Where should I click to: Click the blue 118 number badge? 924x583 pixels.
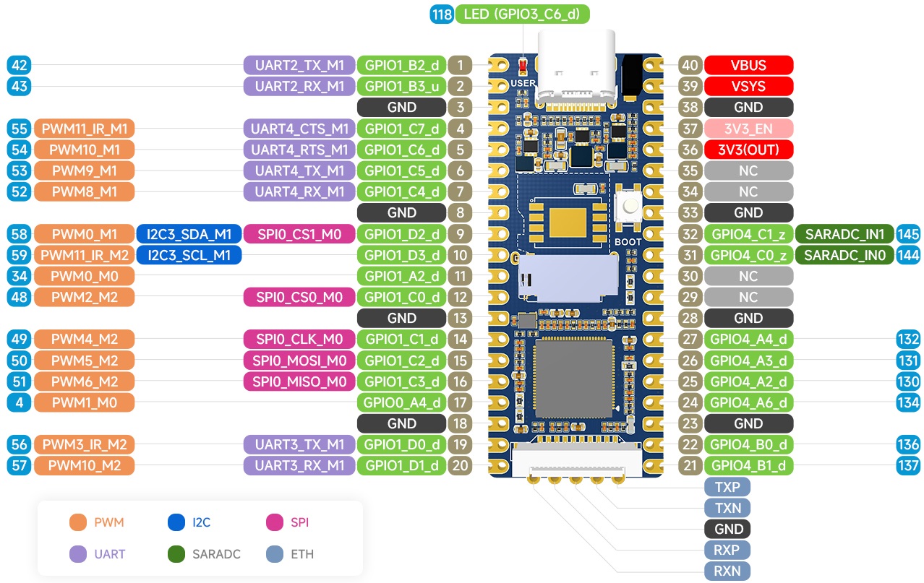click(441, 14)
